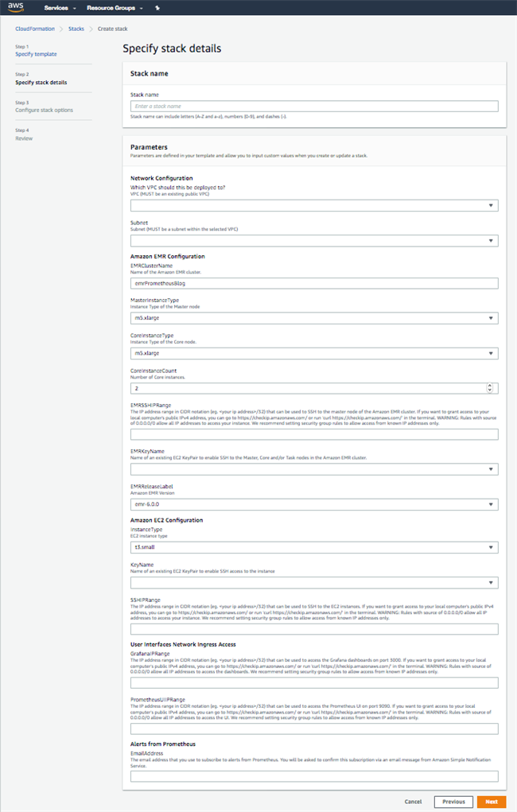
Task: Focus the EmailAddress input field
Action: click(314, 776)
